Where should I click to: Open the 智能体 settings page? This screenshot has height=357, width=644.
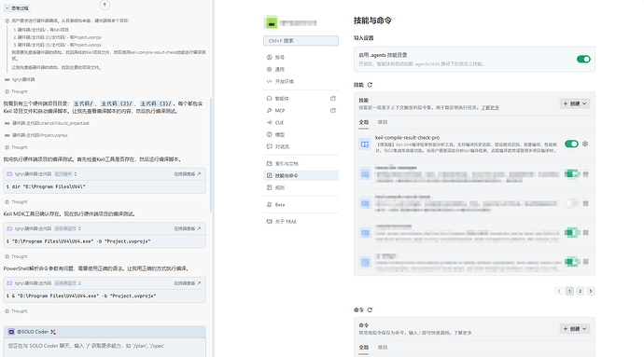click(301, 99)
